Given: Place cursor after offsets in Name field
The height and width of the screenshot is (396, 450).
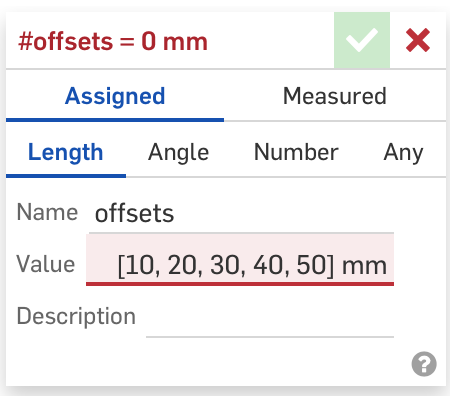Looking at the screenshot, I should click(x=175, y=214).
